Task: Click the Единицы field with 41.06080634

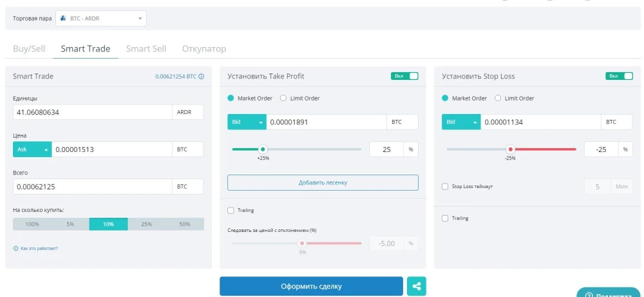Action: 92,112
